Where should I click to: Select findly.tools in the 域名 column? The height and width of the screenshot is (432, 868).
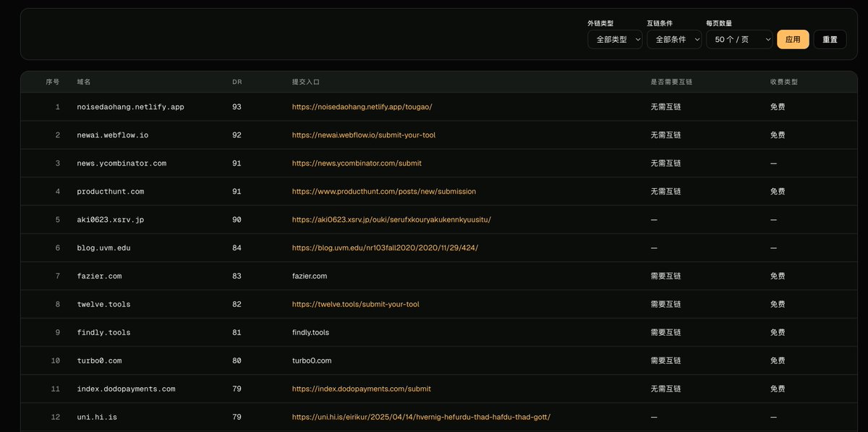pos(104,333)
